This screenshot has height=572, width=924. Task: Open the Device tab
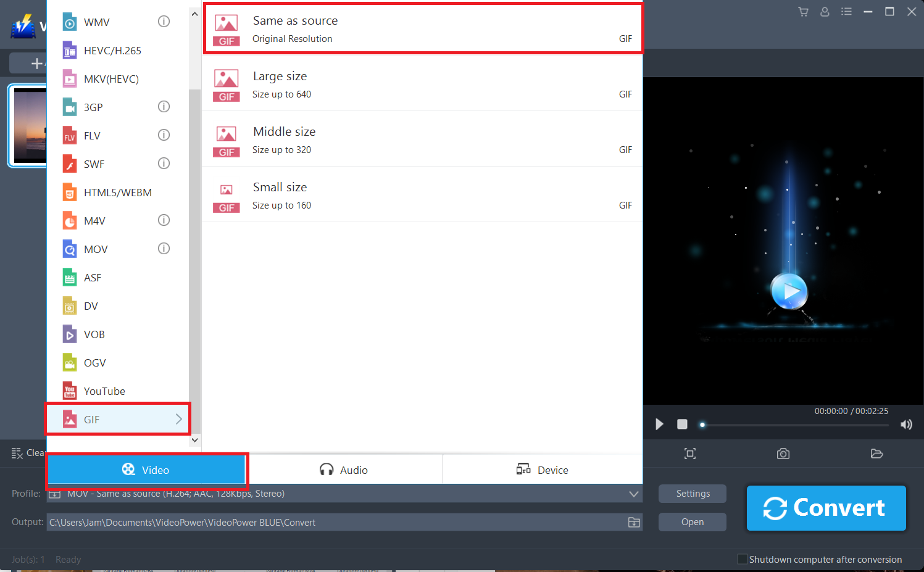click(x=542, y=470)
